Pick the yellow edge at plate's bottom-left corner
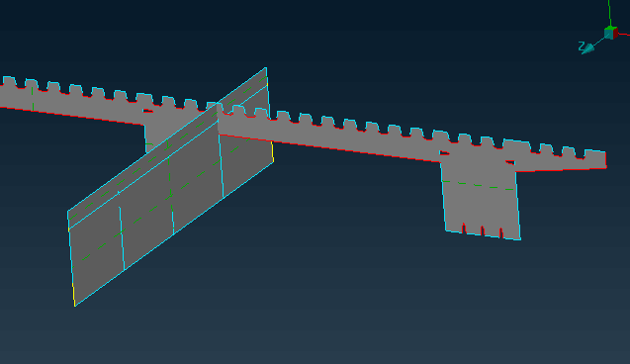Viewport: 630px width, 364px height. pyautogui.click(x=73, y=295)
